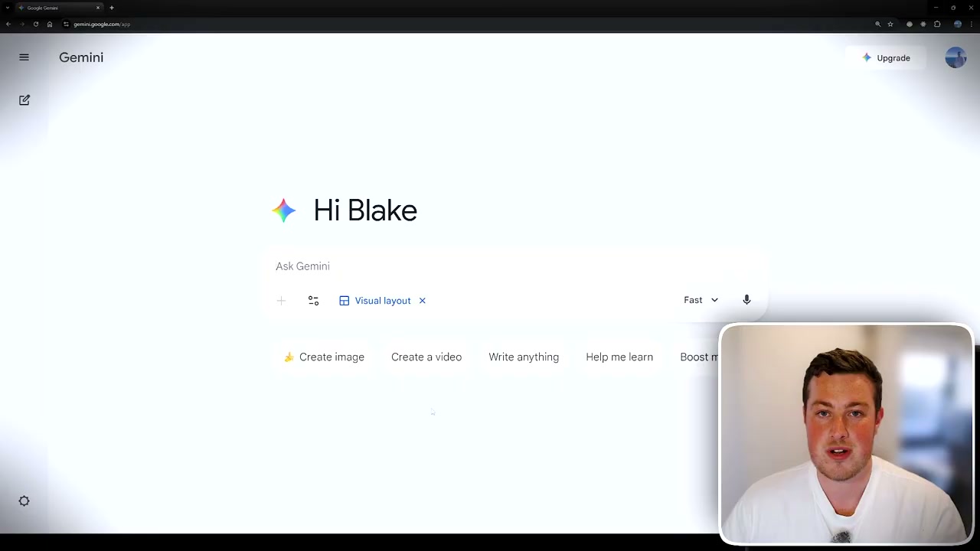Click the plus icon to add files
This screenshot has width=980, height=551.
281,301
